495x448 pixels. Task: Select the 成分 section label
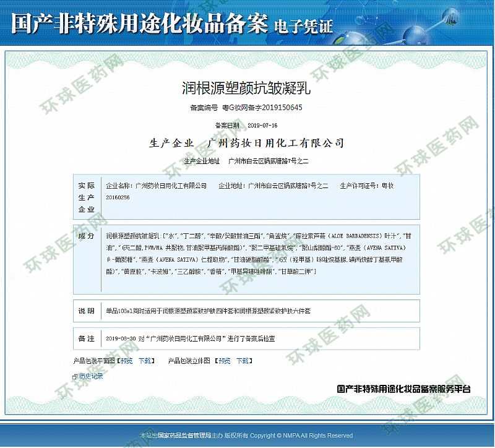point(86,236)
